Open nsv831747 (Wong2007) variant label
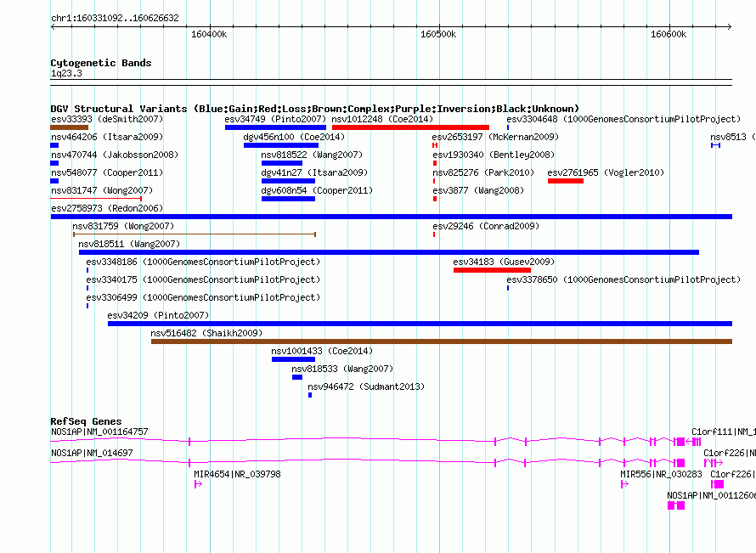 [x=102, y=190]
